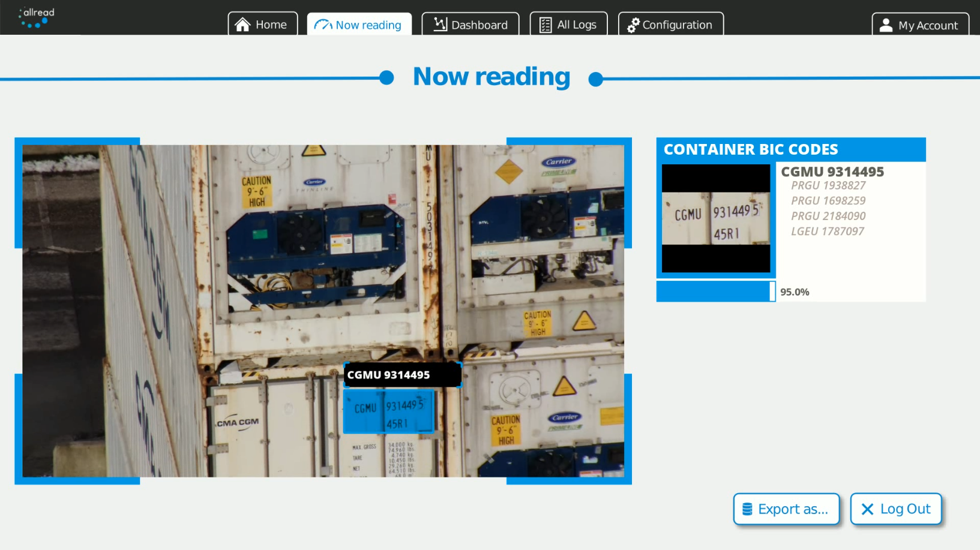Select the Home house icon
Viewport: 980px width, 550px height.
click(x=243, y=24)
